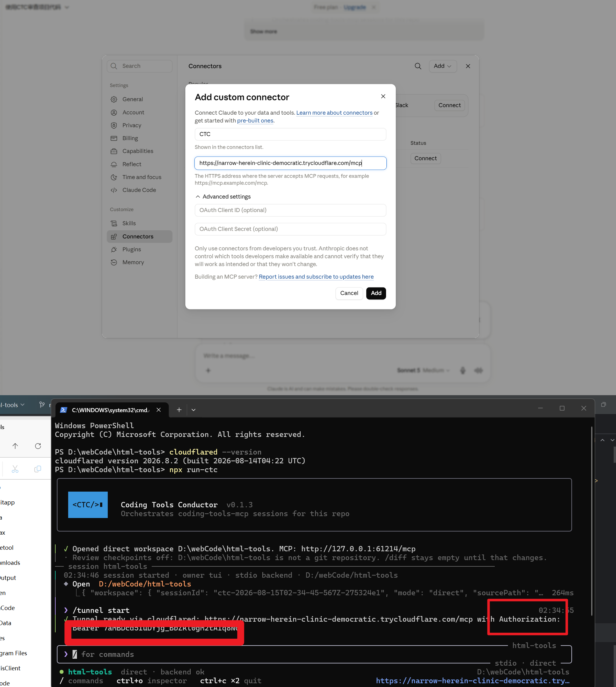Click the OAuth Client Secret field
616x687 pixels.
[290, 229]
